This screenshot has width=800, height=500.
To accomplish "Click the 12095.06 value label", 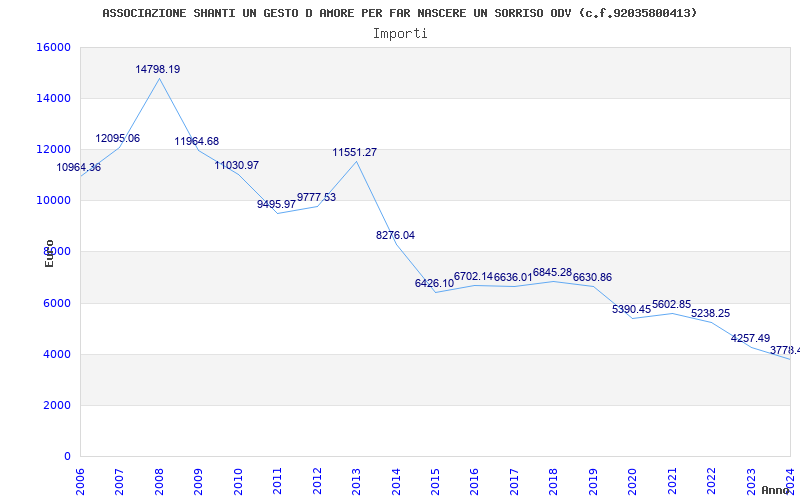I will pos(118,139).
